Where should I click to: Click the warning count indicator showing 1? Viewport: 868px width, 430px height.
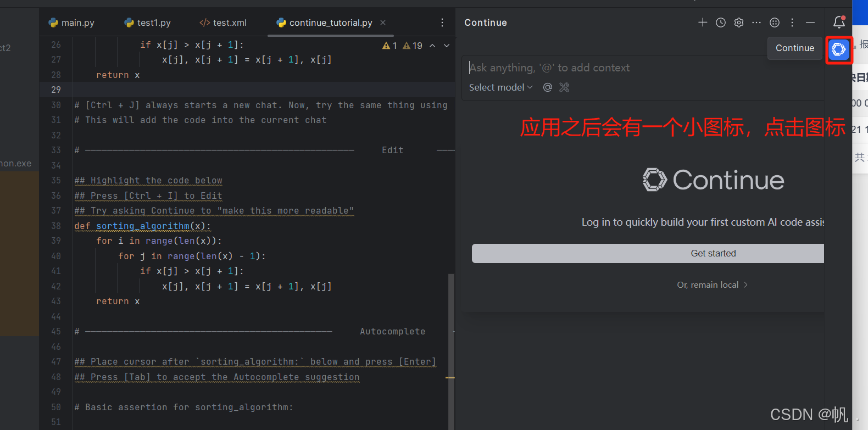[x=390, y=46]
